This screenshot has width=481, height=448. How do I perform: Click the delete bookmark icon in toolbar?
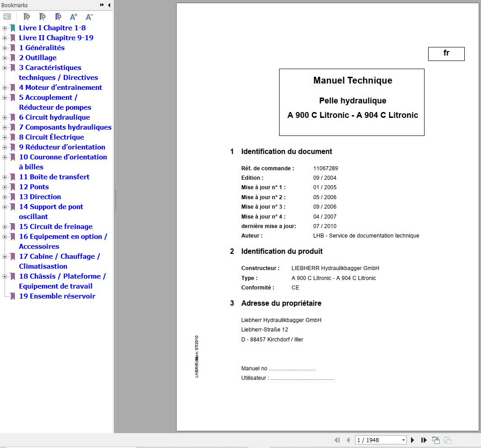tap(27, 17)
